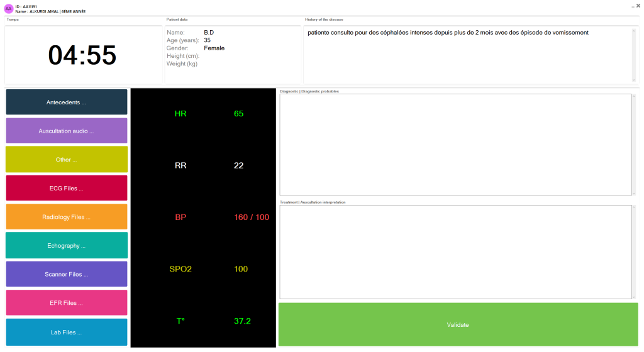Click the History of the disease text
644x352 pixels.
[x=448, y=33]
